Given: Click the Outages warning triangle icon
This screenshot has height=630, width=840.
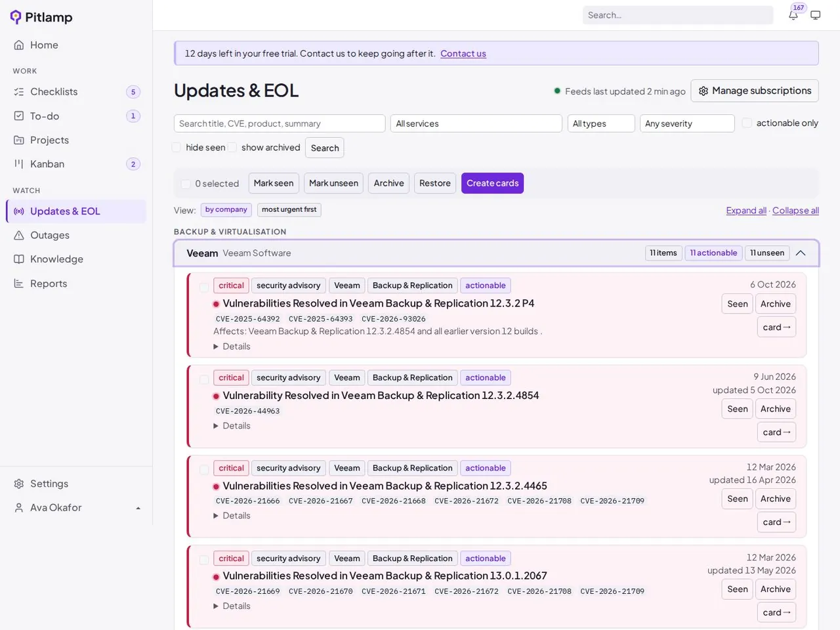Looking at the screenshot, I should (19, 236).
